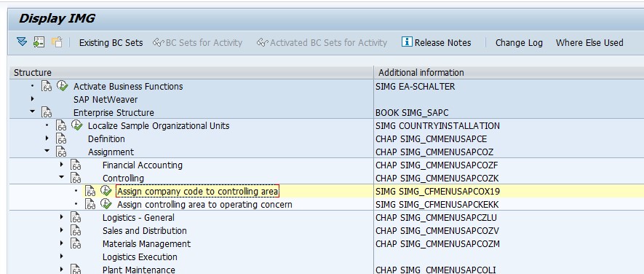Select Plant Maintenance tree item

[x=139, y=270]
